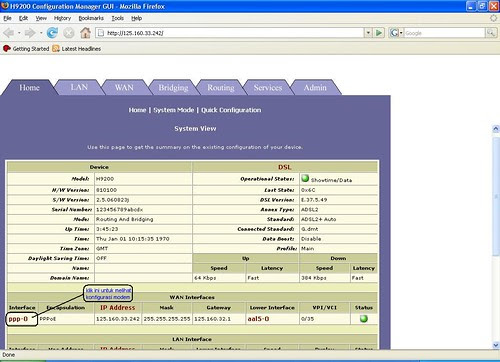The image size is (500, 362).
Task: Click the VPI/VCI value 0/35
Action: 307,319
